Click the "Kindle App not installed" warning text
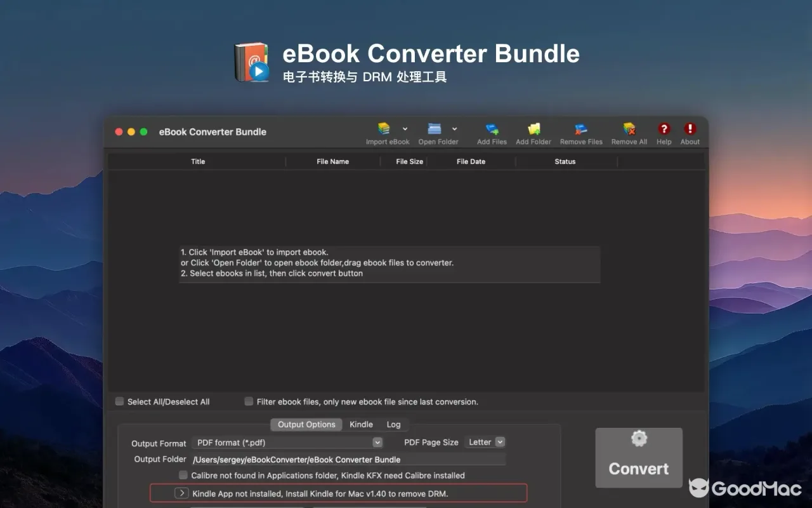 pyautogui.click(x=320, y=493)
